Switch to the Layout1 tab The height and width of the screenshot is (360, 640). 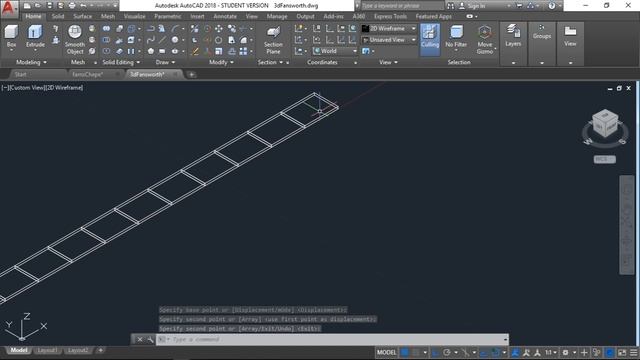tap(47, 351)
